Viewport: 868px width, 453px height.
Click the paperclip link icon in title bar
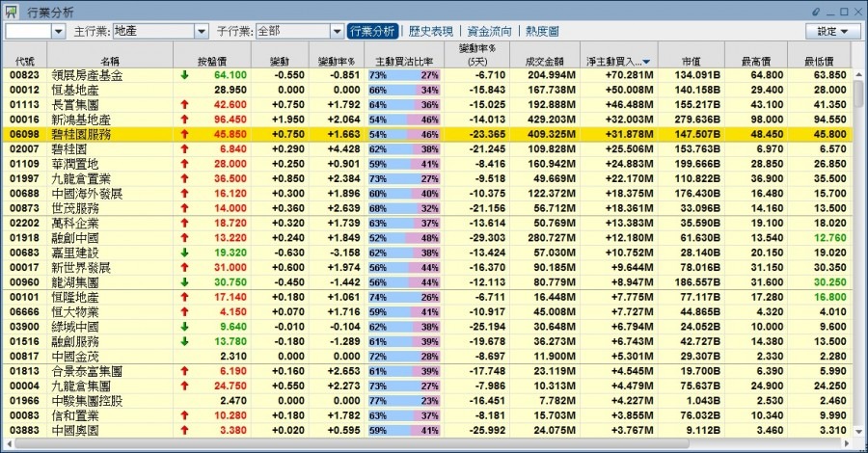[x=817, y=12]
